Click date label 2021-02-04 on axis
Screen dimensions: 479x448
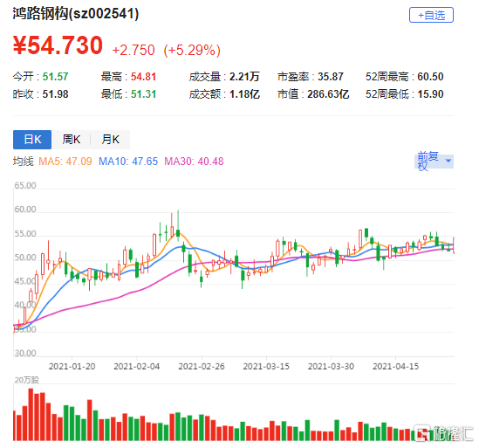[137, 366]
